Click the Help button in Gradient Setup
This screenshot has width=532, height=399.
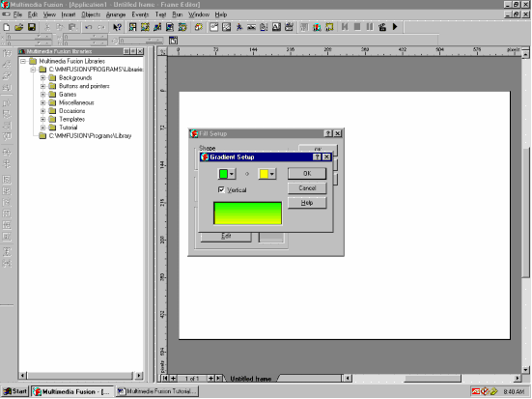307,203
